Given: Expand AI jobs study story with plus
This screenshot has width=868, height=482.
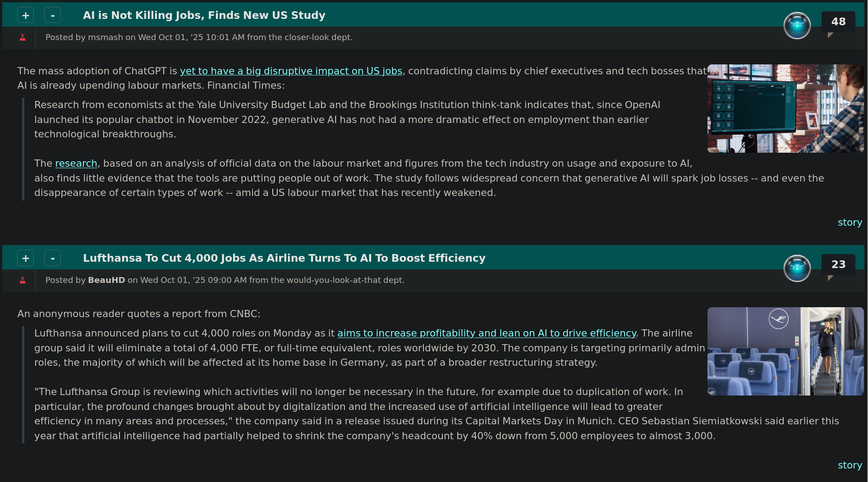Looking at the screenshot, I should [26, 15].
